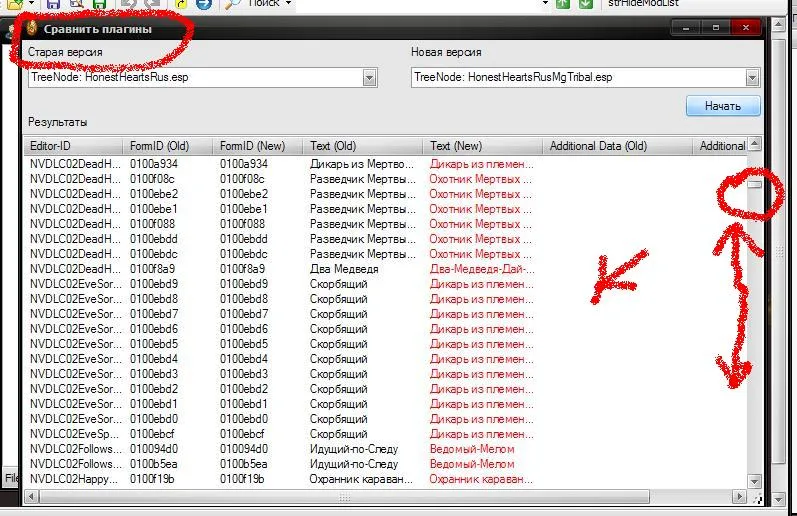797x516 pixels.
Task: Click the Начать button
Action: click(x=723, y=106)
